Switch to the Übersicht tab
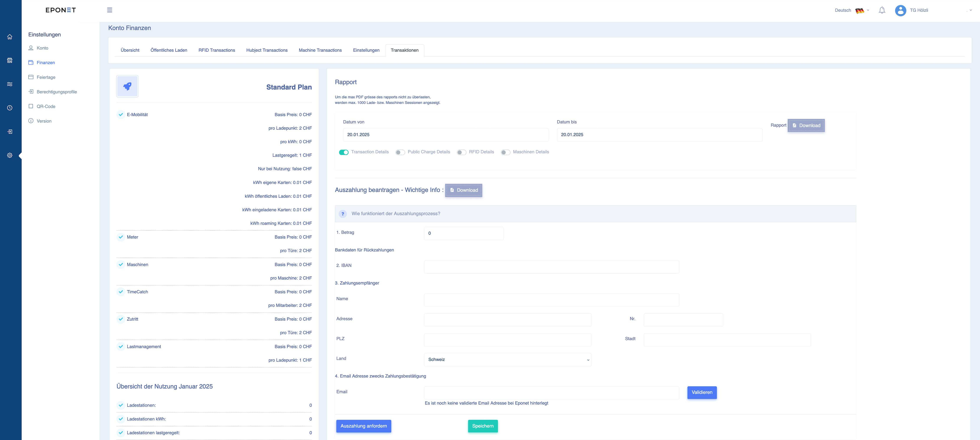The height and width of the screenshot is (440, 980). point(130,50)
